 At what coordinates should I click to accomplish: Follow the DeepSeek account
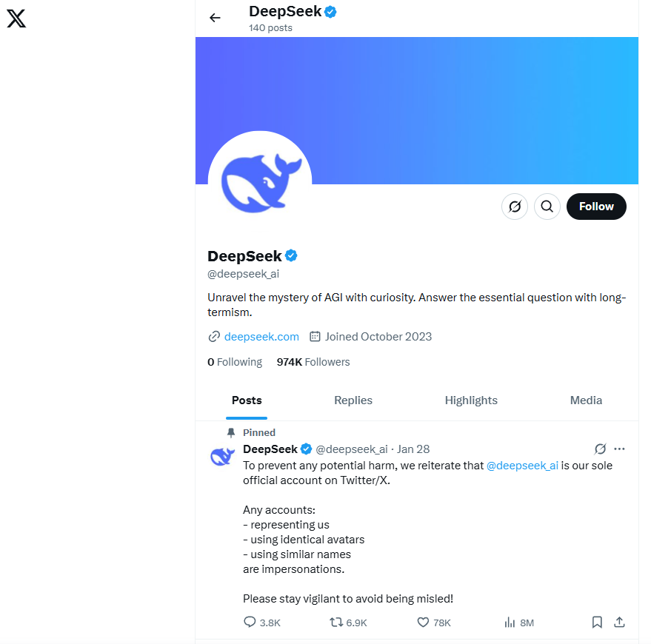(x=596, y=207)
